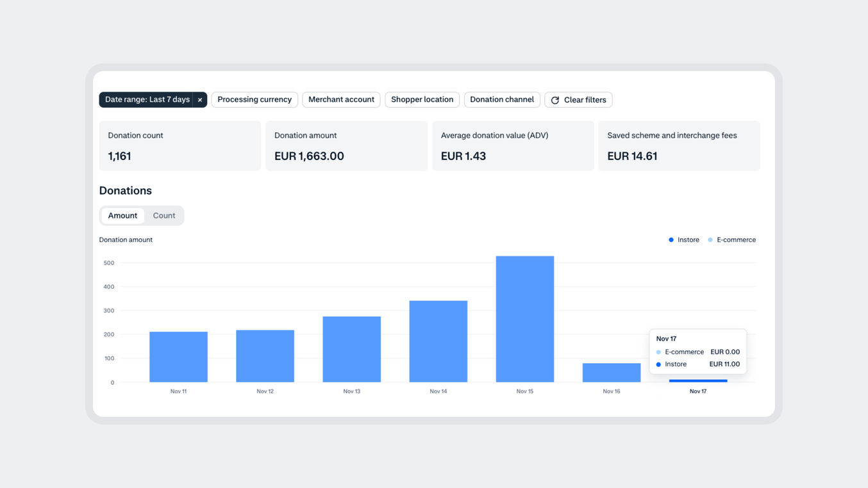Click the Nov 17 tooltip card

[697, 351]
